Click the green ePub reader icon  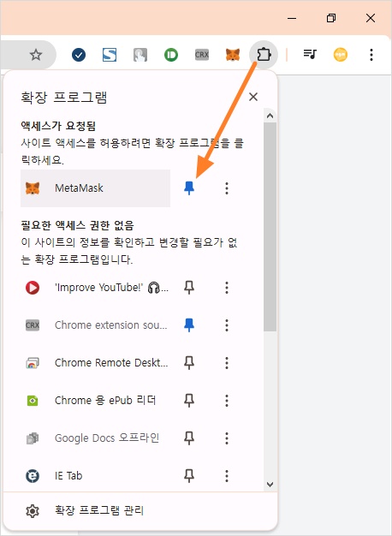33,401
